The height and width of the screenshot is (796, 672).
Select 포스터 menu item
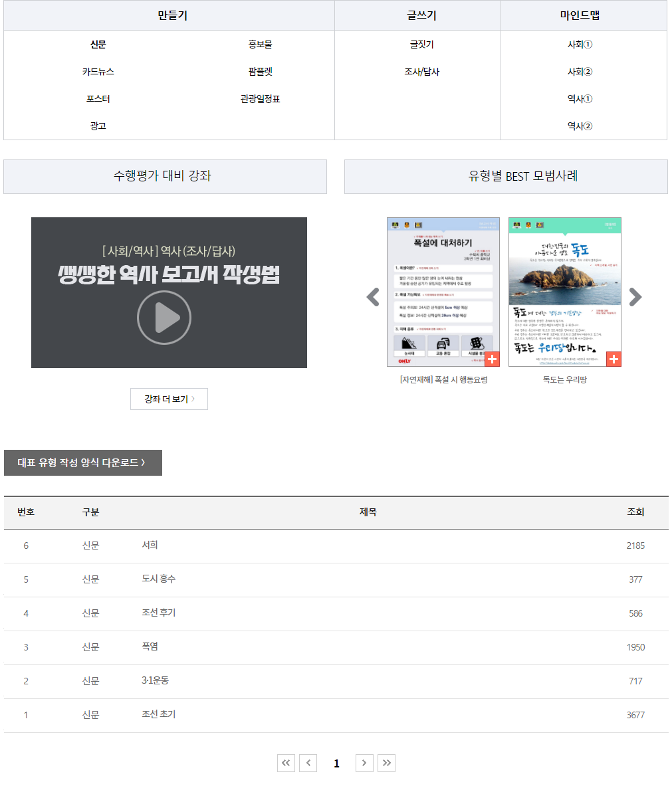(x=98, y=99)
